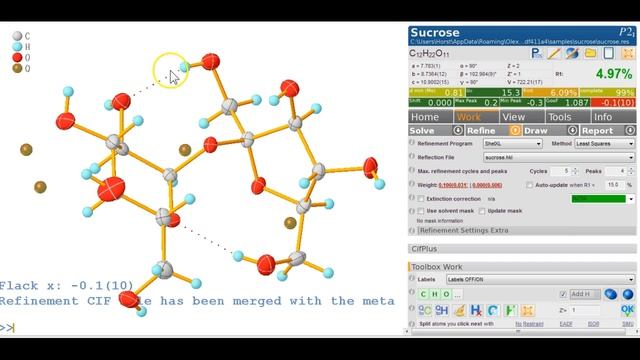Click the QH peaks-to-hydrogen icon
640x360 pixels.
coord(442,311)
